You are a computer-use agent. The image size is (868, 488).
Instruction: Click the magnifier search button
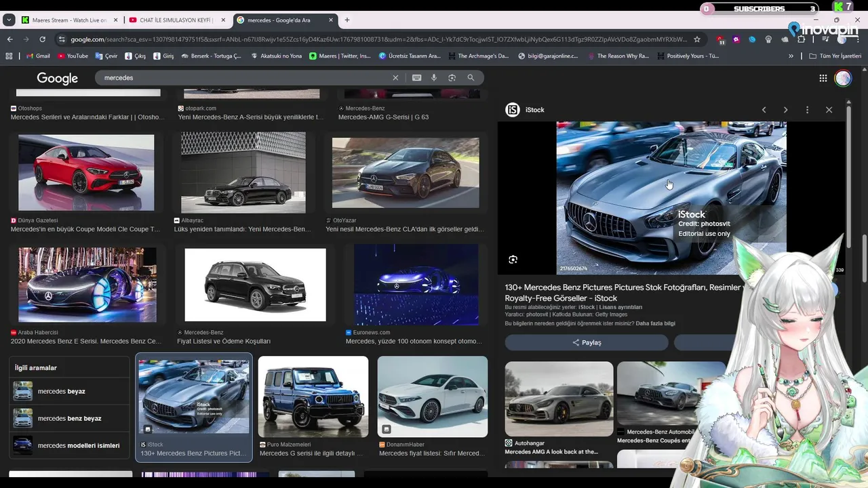click(x=471, y=78)
